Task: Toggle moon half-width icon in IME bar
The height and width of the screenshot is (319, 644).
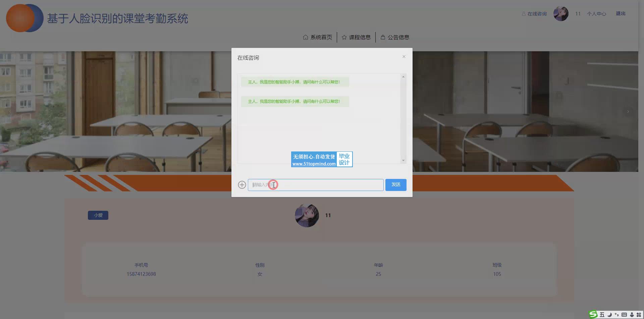Action: tap(609, 315)
